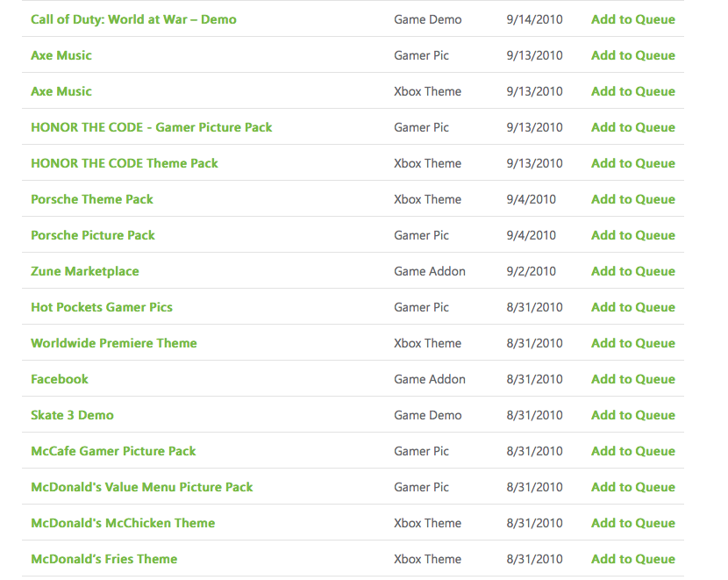Add Zune Marketplace to queue
728x580 pixels.
[x=632, y=271]
